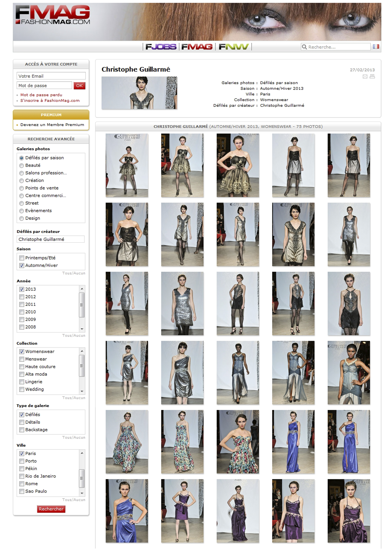Viewport: 392px width, 549px height.
Task: Click the envelope email-share icon
Action: 365,76
